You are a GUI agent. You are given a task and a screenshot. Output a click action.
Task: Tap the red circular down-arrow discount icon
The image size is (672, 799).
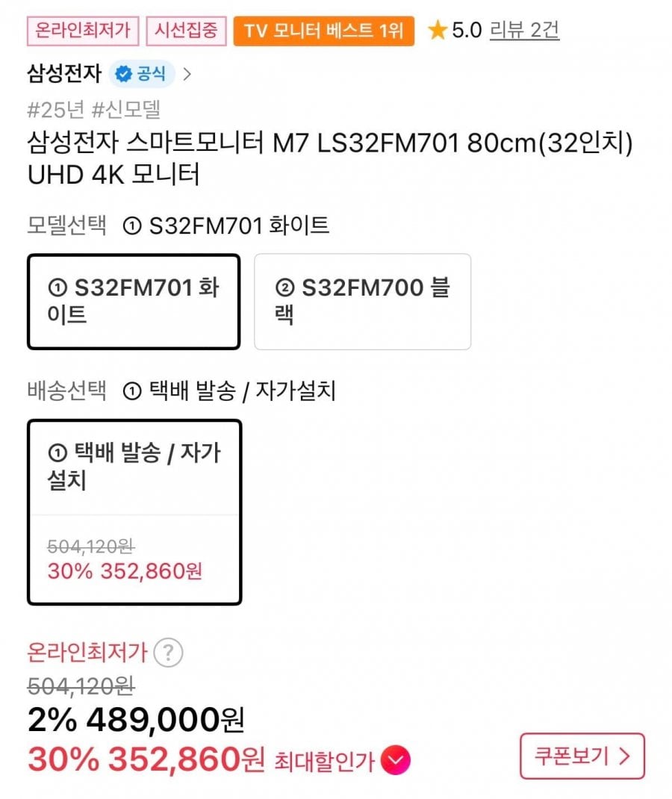pyautogui.click(x=395, y=761)
